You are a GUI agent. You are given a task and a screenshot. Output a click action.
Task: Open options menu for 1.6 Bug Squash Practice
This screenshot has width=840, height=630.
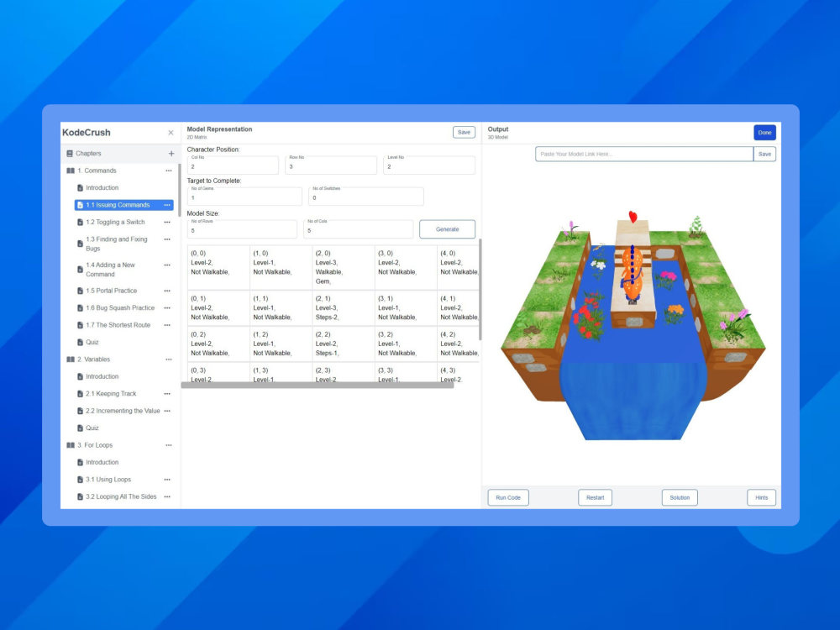click(x=167, y=308)
